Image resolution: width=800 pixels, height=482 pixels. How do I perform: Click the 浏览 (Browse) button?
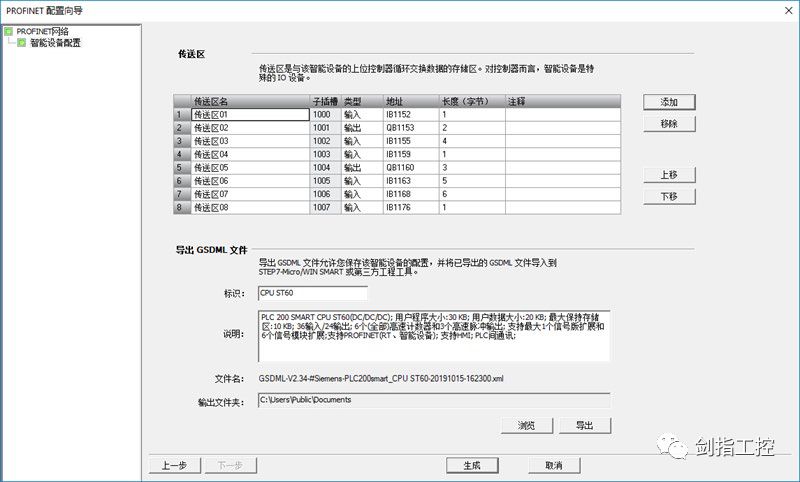(x=527, y=425)
